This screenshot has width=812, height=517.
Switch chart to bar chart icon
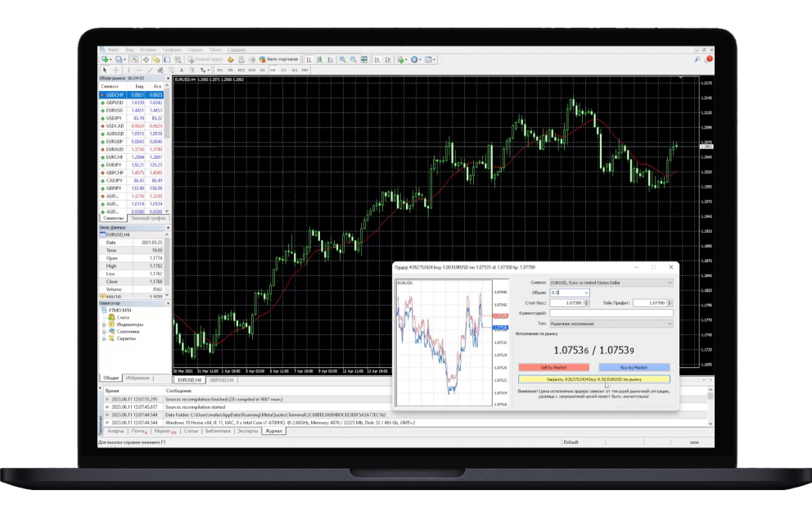point(309,60)
